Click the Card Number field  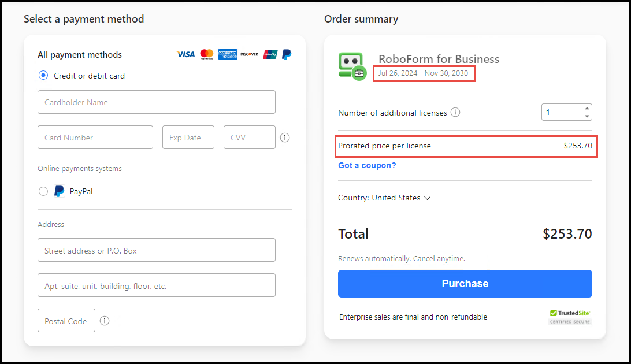(95, 137)
